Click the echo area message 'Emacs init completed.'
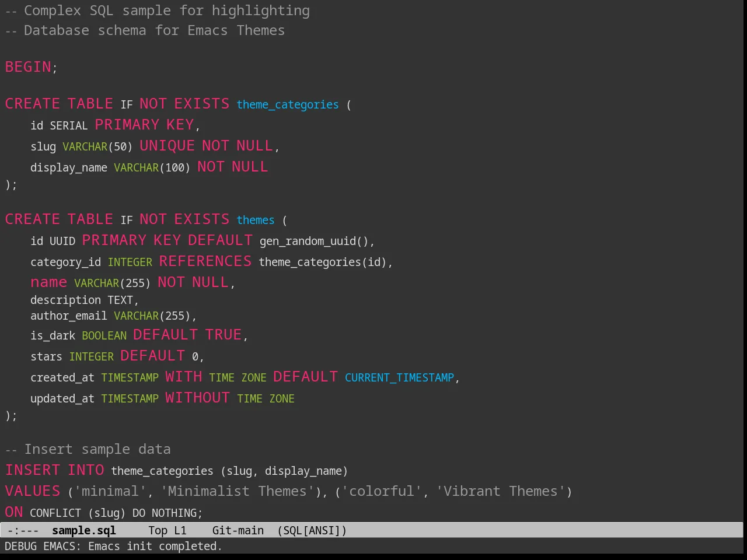The width and height of the screenshot is (747, 560). (x=155, y=546)
